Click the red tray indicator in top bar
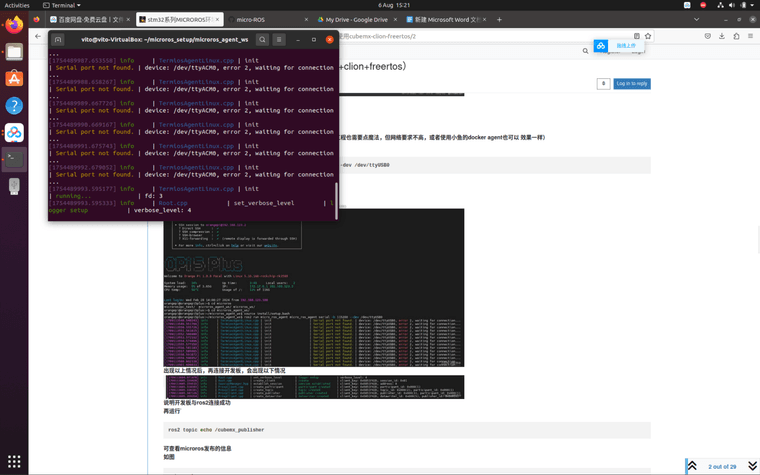The height and width of the screenshot is (475, 760). [703, 5]
